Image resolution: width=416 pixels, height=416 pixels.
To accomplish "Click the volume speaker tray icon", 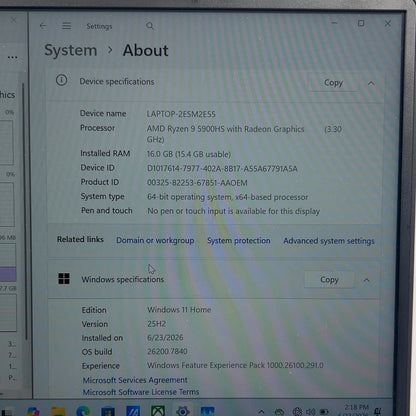I will click(311, 412).
